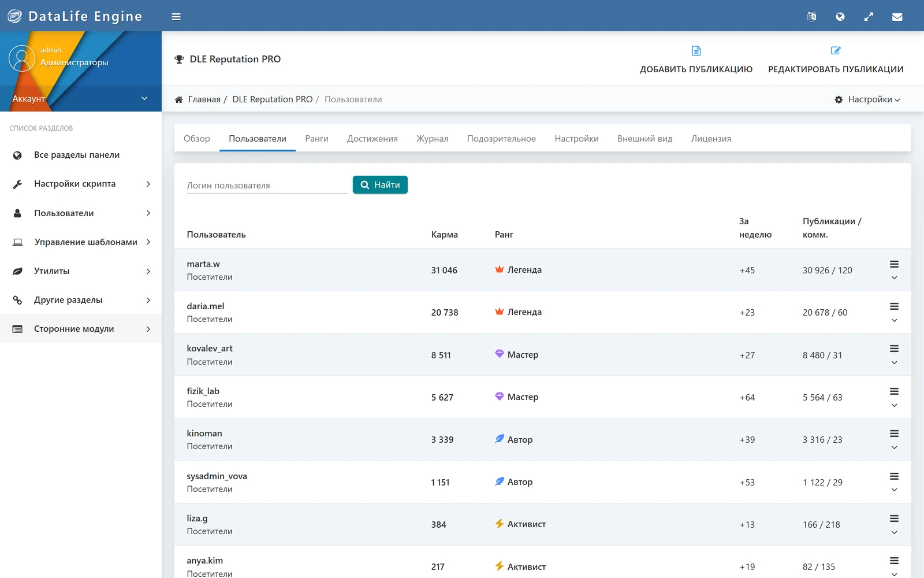Switch to the Ранги tab

click(316, 139)
